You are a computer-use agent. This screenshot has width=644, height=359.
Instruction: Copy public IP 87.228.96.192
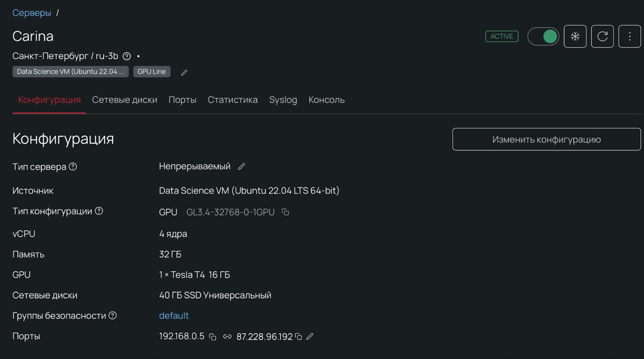click(x=299, y=337)
